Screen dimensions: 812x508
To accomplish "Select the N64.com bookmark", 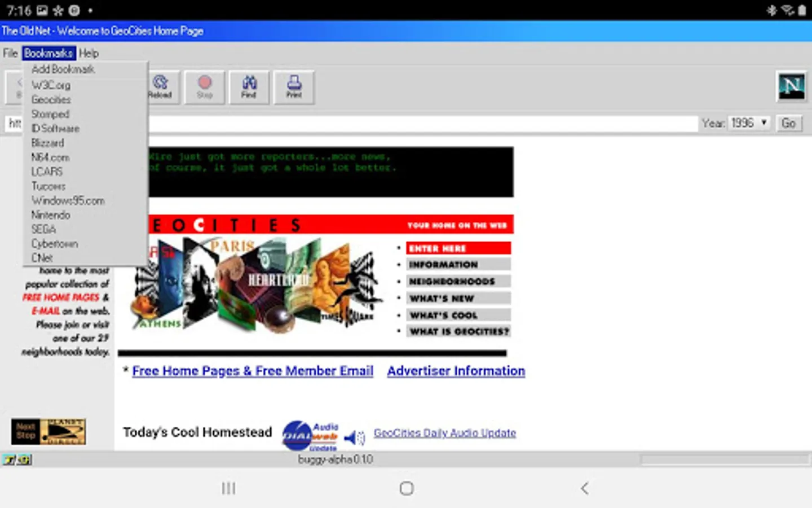I will [85, 157].
